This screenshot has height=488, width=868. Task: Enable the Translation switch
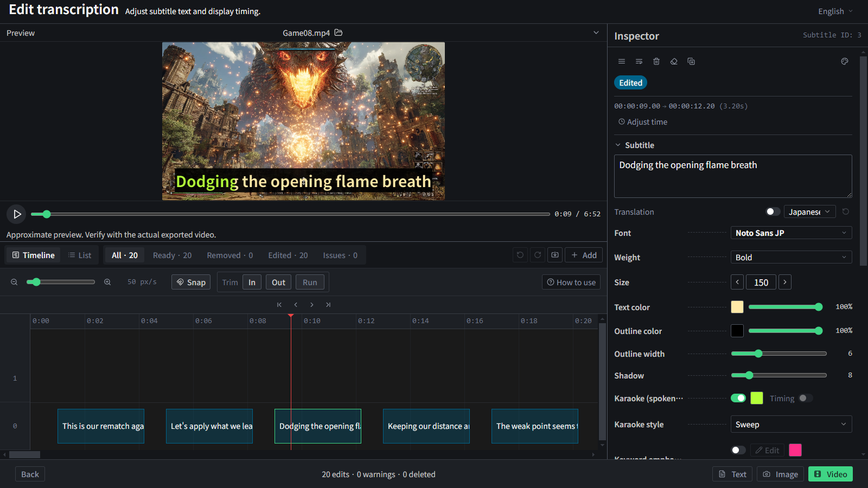point(773,211)
